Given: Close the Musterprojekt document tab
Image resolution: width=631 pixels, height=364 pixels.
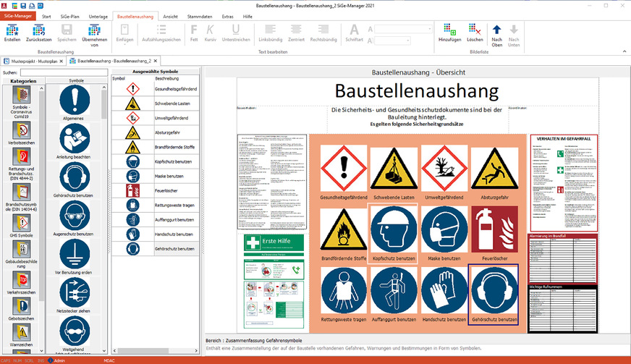Looking at the screenshot, I should click(x=62, y=62).
